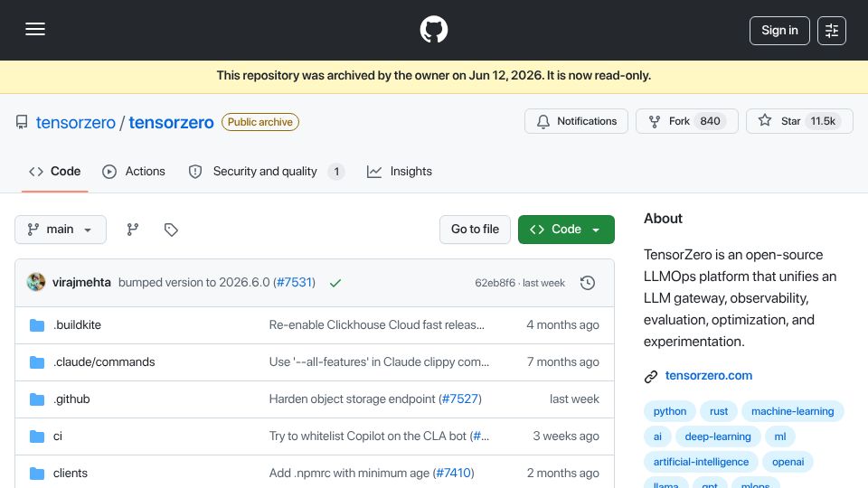Click the ci folder icon
Viewport: 868px width, 488px height.
(x=37, y=436)
